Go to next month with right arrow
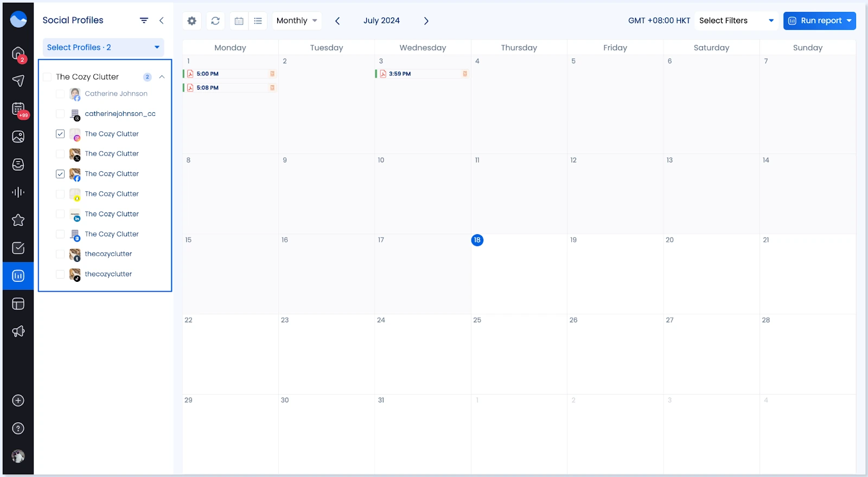Image resolution: width=868 pixels, height=477 pixels. [426, 21]
